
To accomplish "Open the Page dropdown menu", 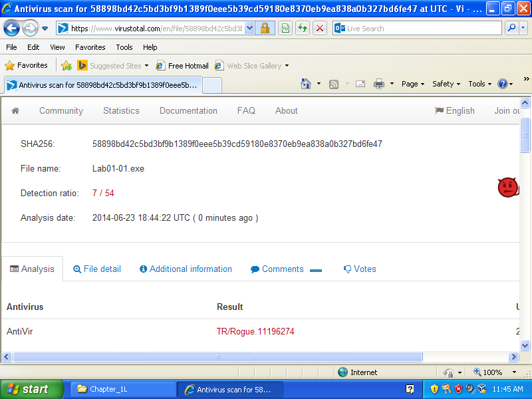I will pos(413,84).
